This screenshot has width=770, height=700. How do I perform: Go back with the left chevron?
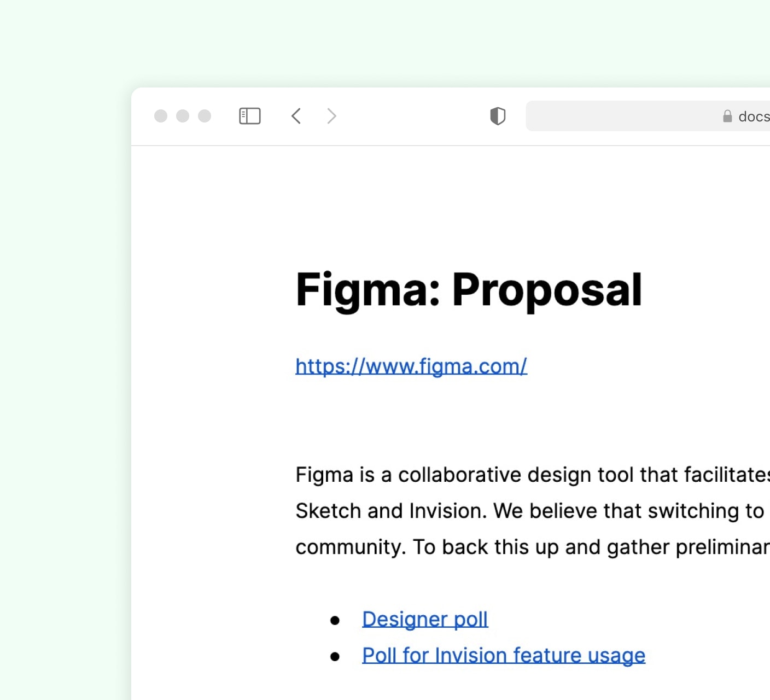[x=296, y=116]
